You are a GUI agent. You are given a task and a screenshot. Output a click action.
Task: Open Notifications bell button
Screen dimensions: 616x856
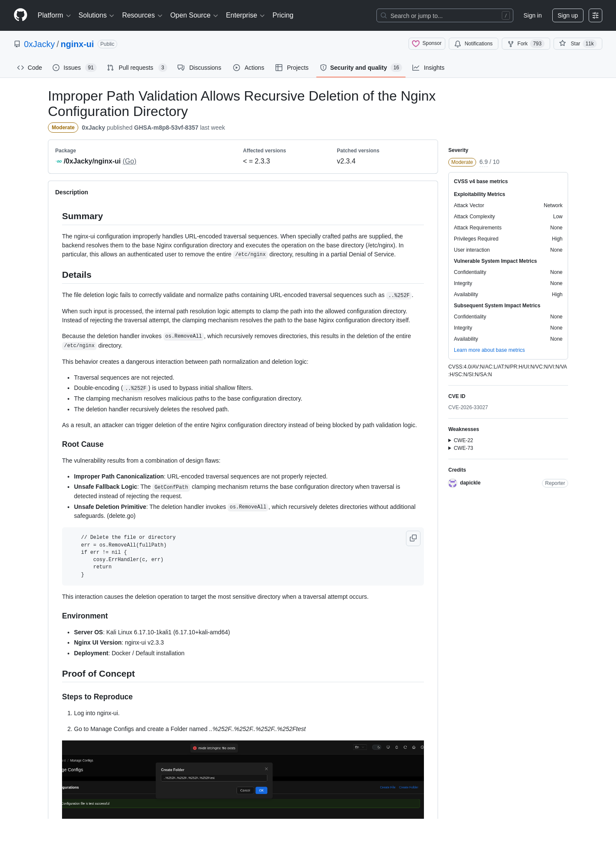point(474,44)
